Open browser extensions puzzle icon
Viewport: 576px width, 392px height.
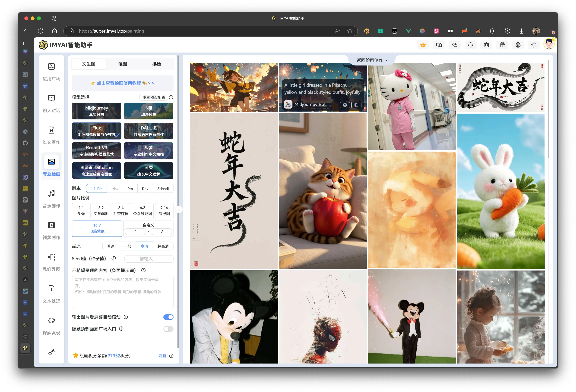[492, 31]
